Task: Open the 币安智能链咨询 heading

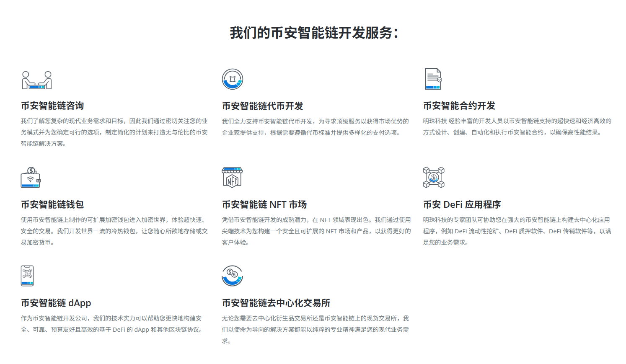Action: click(52, 106)
